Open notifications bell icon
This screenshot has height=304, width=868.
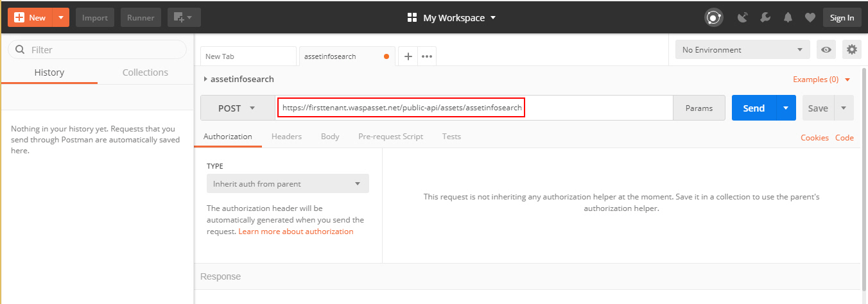tap(788, 18)
